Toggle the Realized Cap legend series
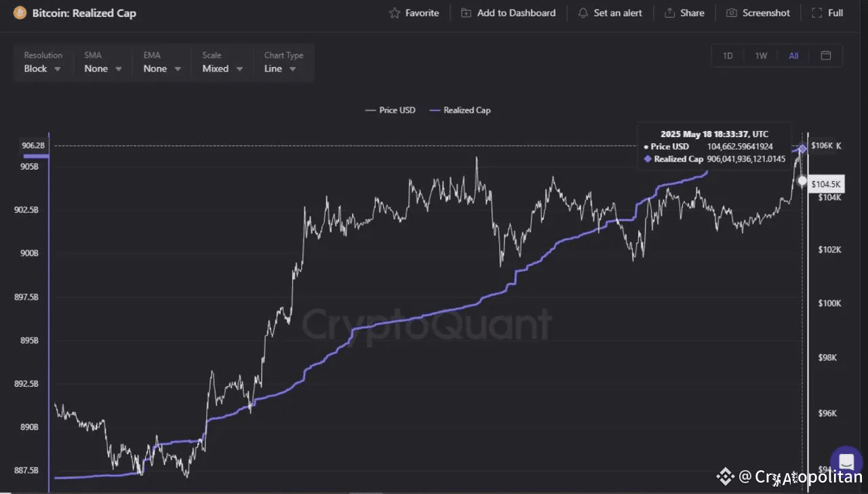The height and width of the screenshot is (494, 868). click(x=460, y=110)
